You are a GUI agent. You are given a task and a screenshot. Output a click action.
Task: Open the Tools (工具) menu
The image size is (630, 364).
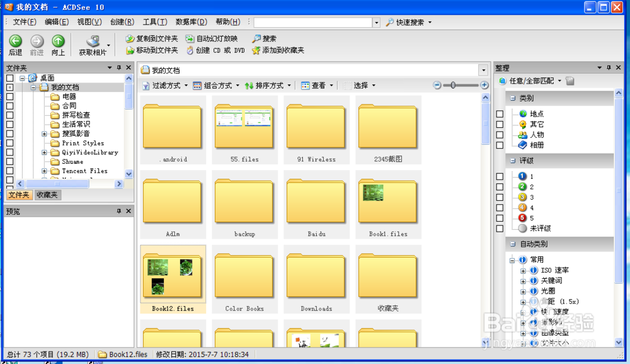(155, 21)
